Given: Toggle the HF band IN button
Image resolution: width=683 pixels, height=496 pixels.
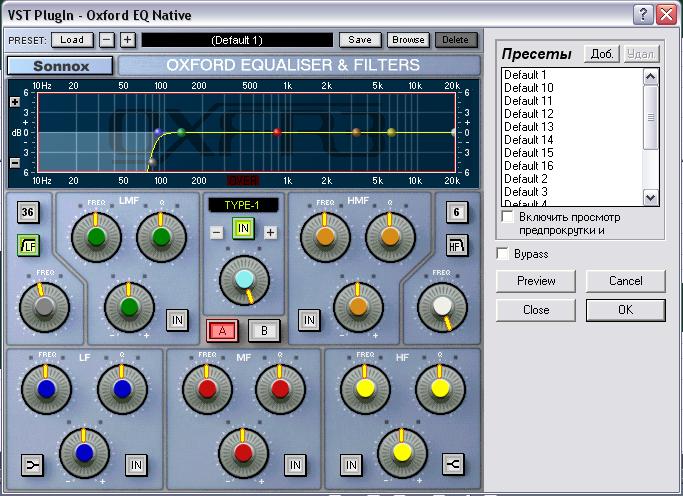Looking at the screenshot, I should pyautogui.click(x=351, y=465).
